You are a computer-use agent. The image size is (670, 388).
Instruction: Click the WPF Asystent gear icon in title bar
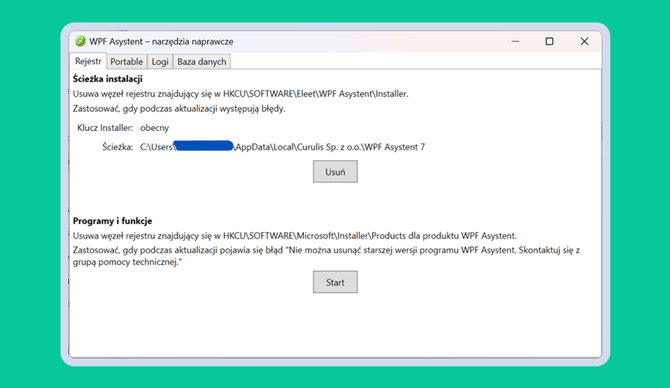pyautogui.click(x=80, y=41)
